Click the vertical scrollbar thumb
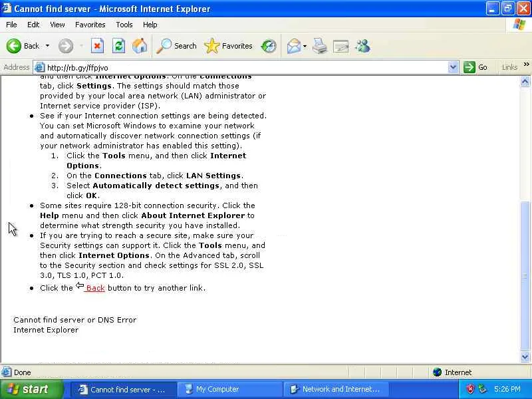Image resolution: width=532 pixels, height=399 pixels. coord(525,276)
